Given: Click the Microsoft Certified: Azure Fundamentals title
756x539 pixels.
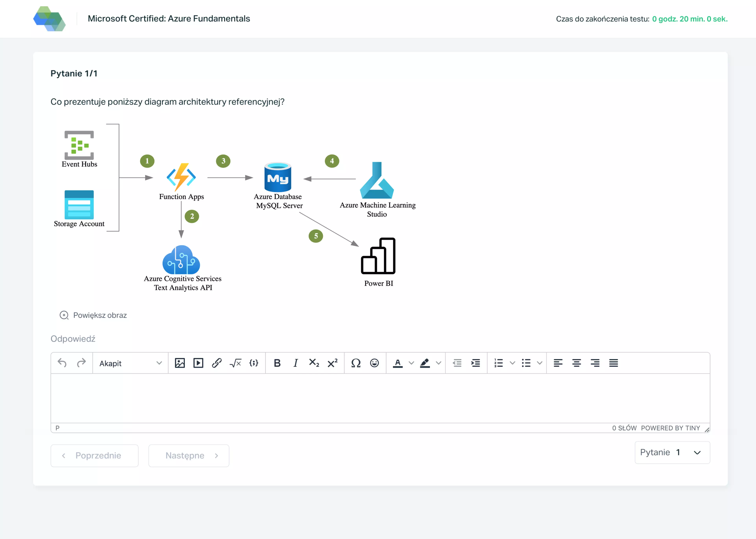Looking at the screenshot, I should coord(169,19).
